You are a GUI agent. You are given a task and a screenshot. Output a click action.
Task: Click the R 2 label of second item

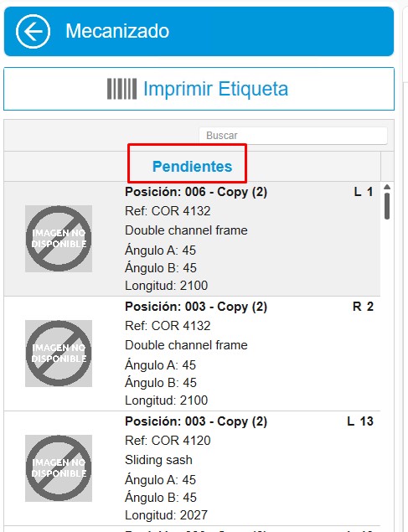363,307
